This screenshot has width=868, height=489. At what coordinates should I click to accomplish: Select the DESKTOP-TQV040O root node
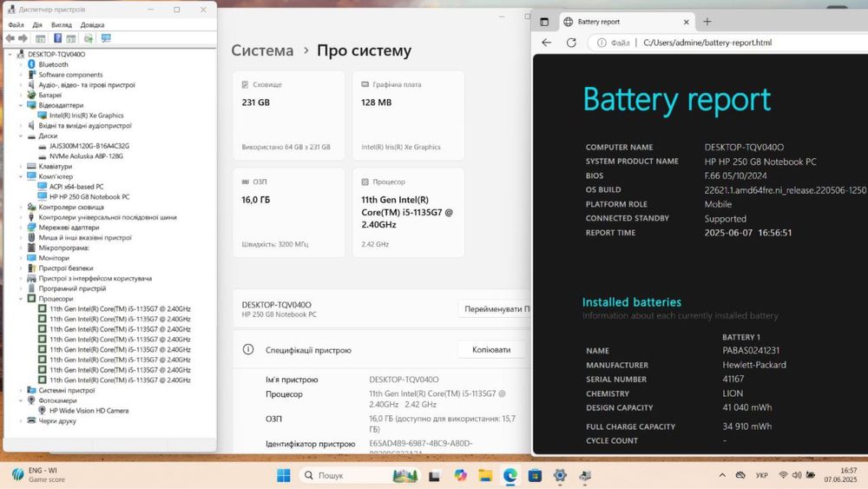[56, 54]
